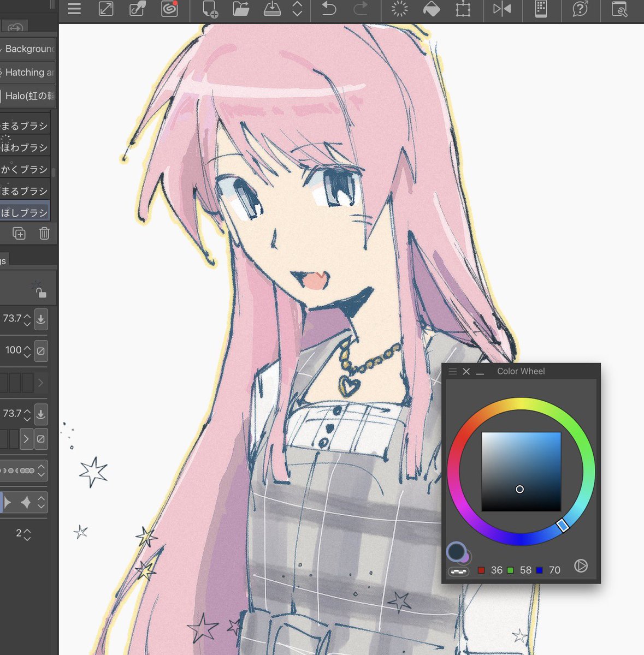Click the clear/delete burst icon

[x=400, y=9]
